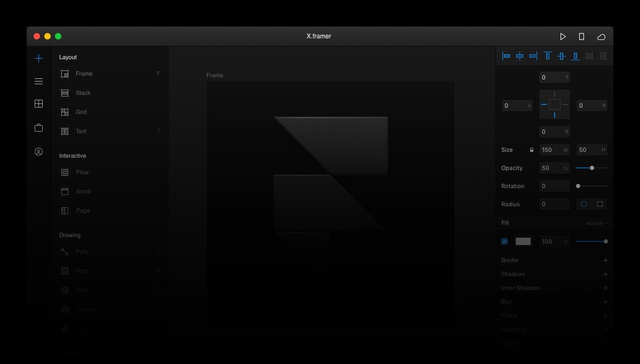Toggle the bottom pin in the constraints box
This screenshot has width=640, height=364.
(555, 115)
